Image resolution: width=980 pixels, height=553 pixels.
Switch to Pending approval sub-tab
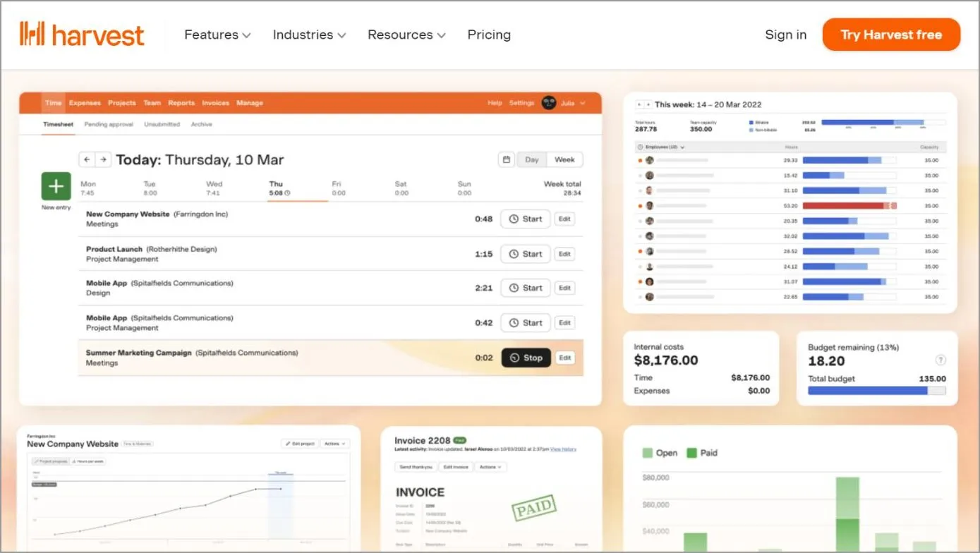tap(109, 124)
